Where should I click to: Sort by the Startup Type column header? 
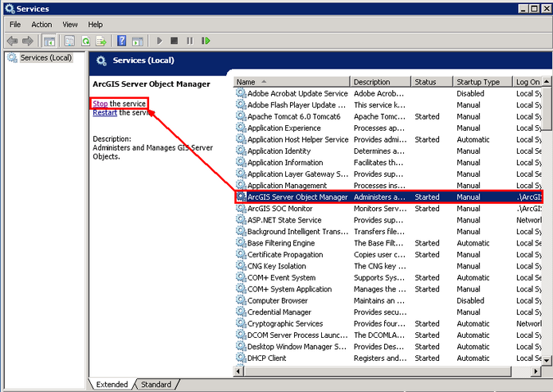483,82
